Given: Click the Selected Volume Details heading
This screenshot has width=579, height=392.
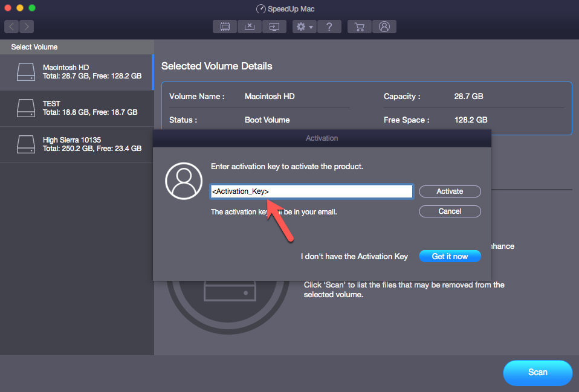Looking at the screenshot, I should [217, 66].
